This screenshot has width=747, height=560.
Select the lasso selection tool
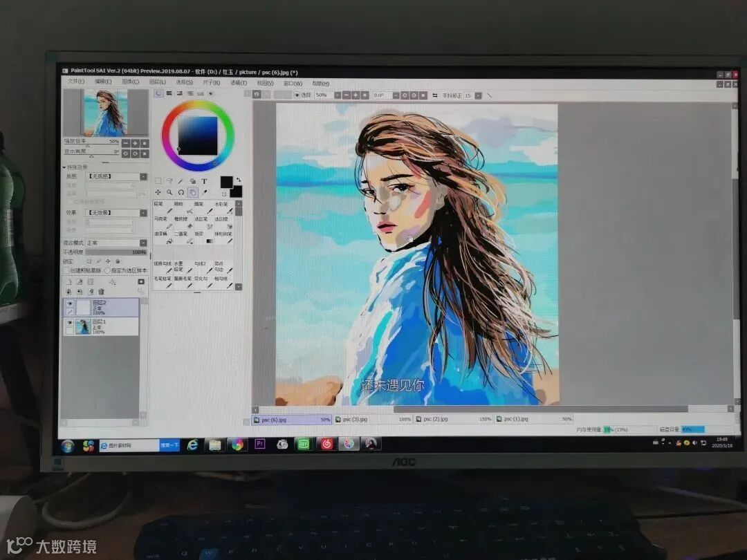[169, 181]
